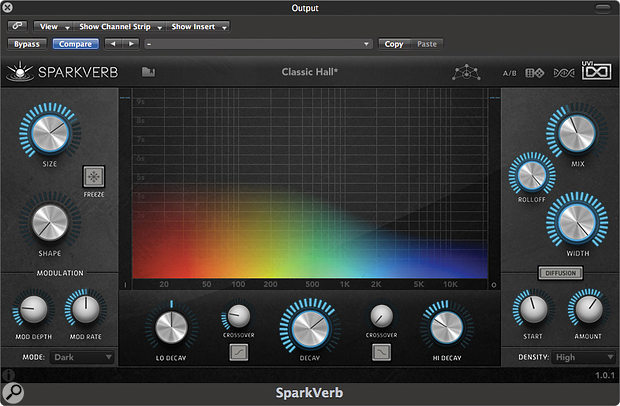This screenshot has height=406, width=620.
Task: Click the MODULATION section label
Action: 60,273
